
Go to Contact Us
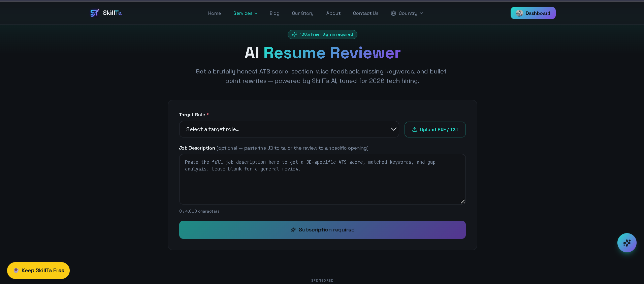click(x=365, y=13)
